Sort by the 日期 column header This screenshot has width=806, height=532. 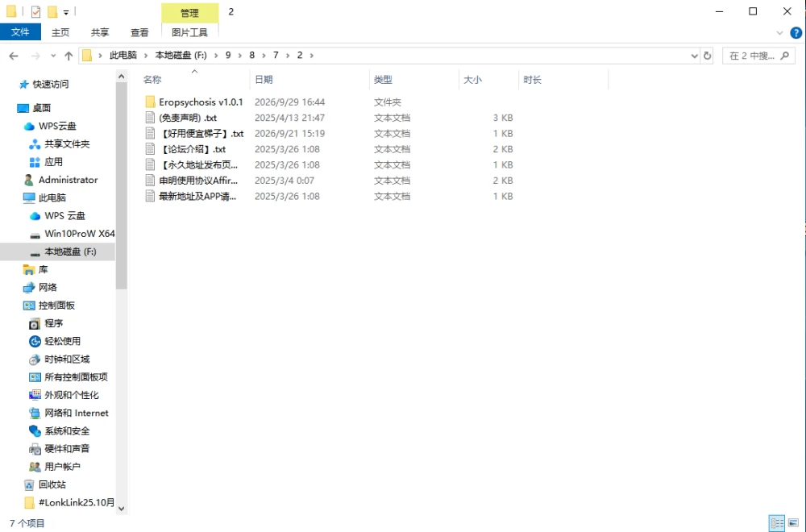pos(310,80)
